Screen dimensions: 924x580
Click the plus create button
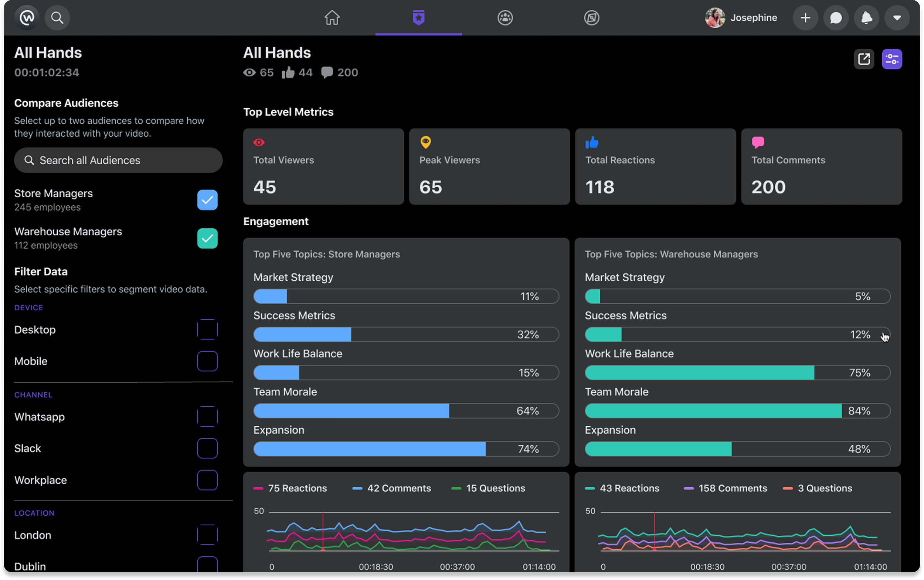(805, 18)
